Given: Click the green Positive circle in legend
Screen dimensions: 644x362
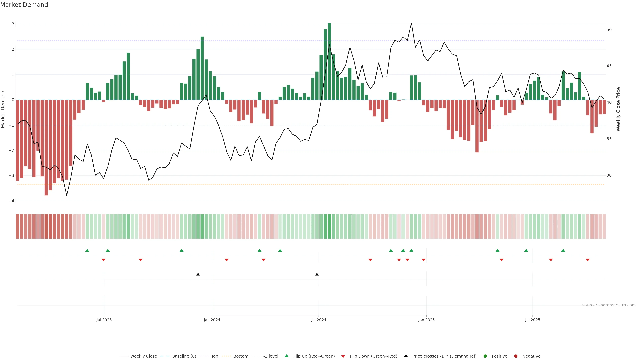Looking at the screenshot, I should pyautogui.click(x=485, y=356).
